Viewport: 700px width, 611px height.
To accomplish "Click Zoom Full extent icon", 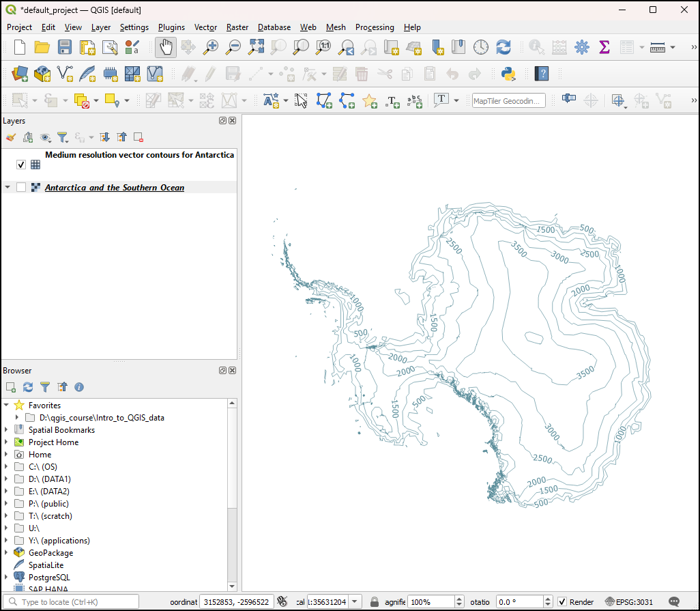I will pos(256,47).
